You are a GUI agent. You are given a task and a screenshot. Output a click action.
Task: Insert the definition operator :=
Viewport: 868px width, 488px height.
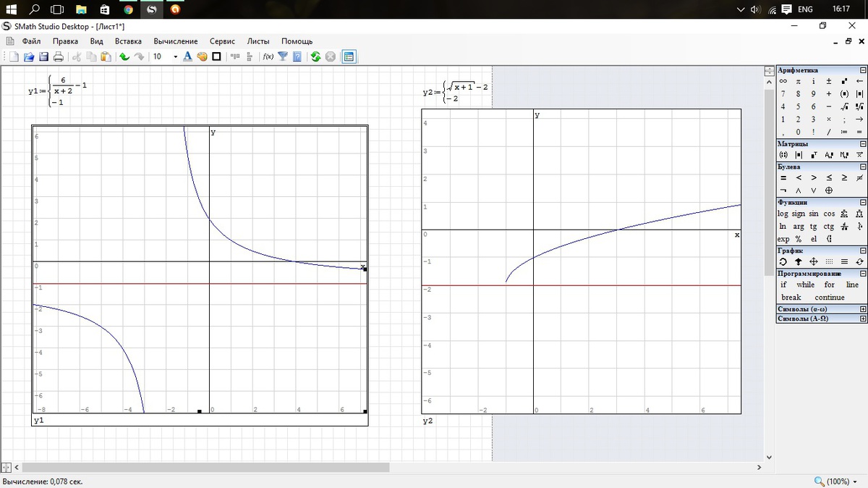(844, 132)
